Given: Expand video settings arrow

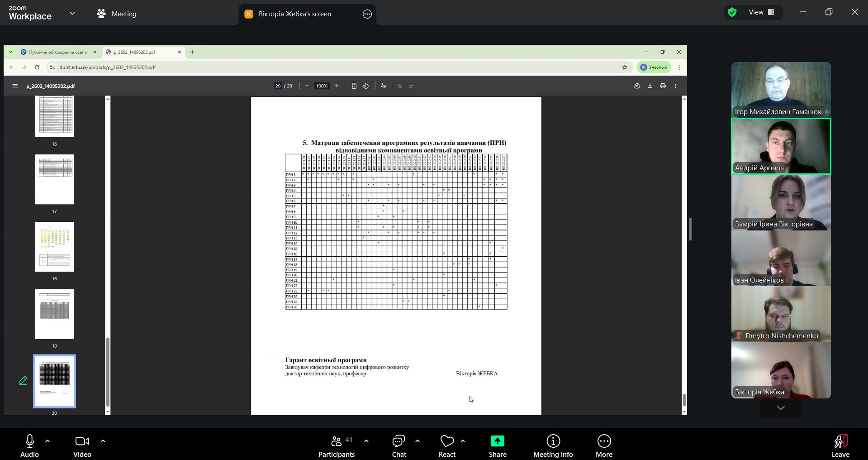Looking at the screenshot, I should coord(103,441).
